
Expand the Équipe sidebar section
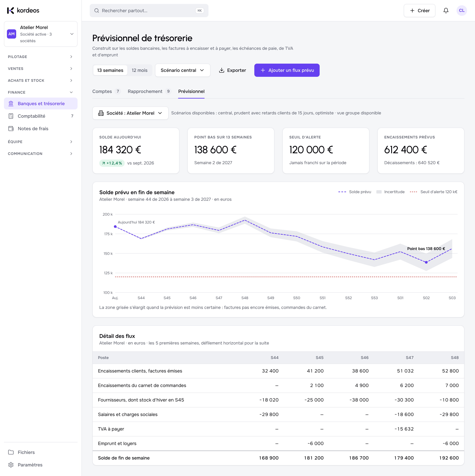(x=41, y=142)
